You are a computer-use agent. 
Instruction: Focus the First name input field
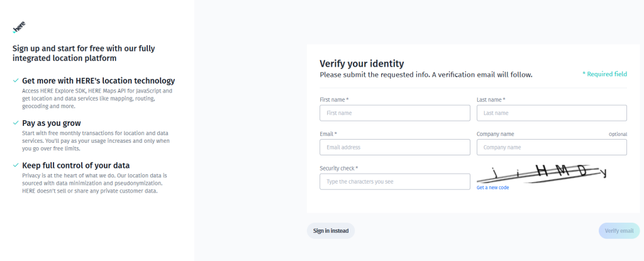coord(394,113)
